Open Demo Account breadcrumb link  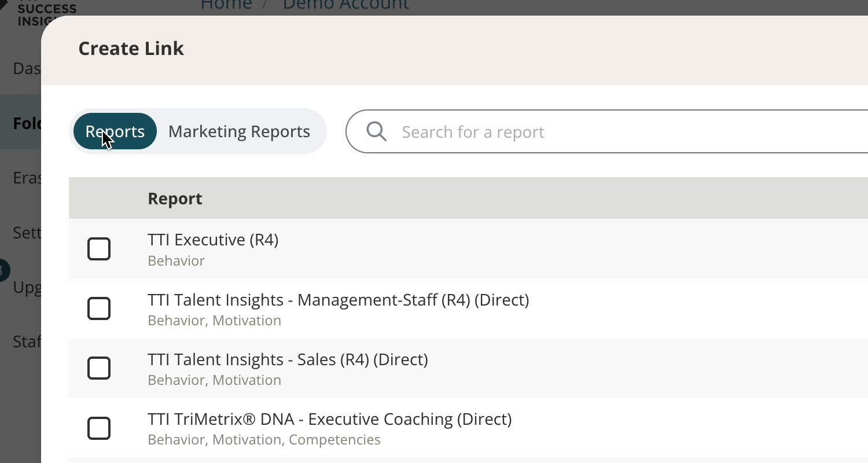[x=345, y=6]
